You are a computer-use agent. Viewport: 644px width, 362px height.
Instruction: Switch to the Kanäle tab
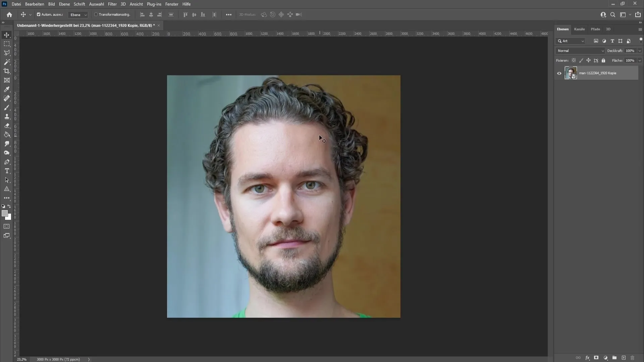click(579, 29)
